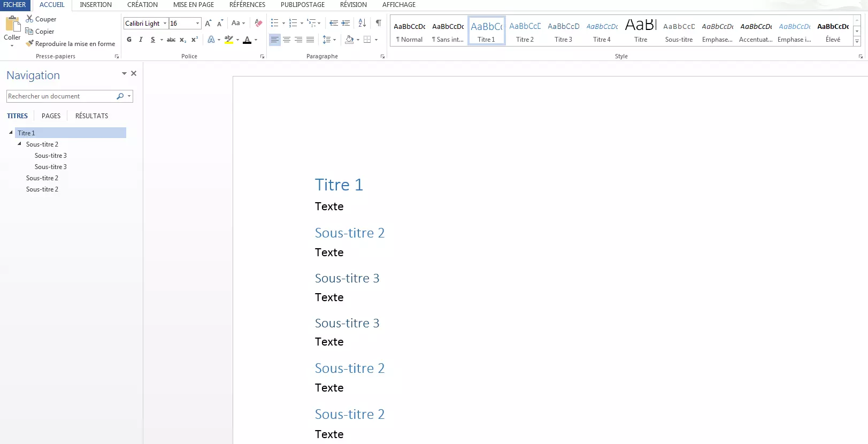The image size is (868, 444).
Task: Decrease paragraph indent
Action: click(x=334, y=23)
